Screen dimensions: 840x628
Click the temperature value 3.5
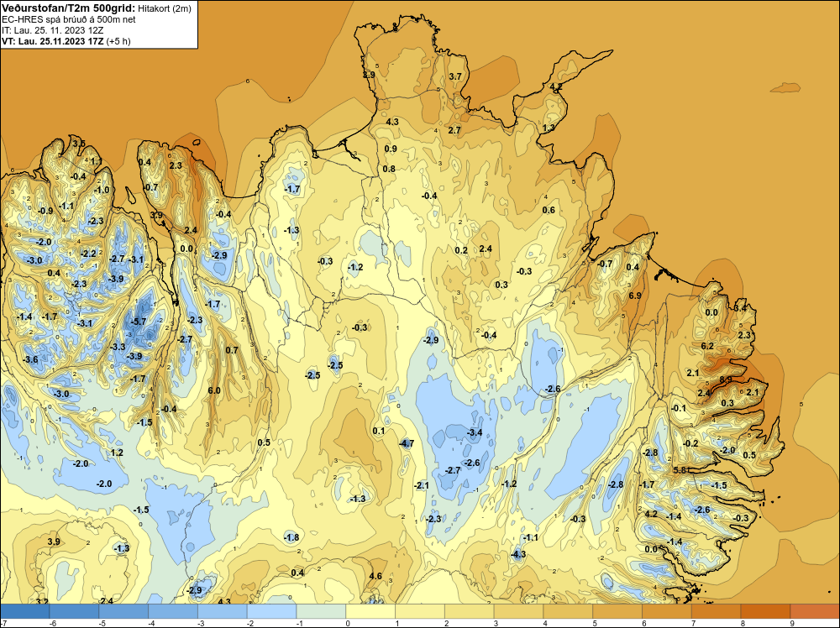coord(79,143)
